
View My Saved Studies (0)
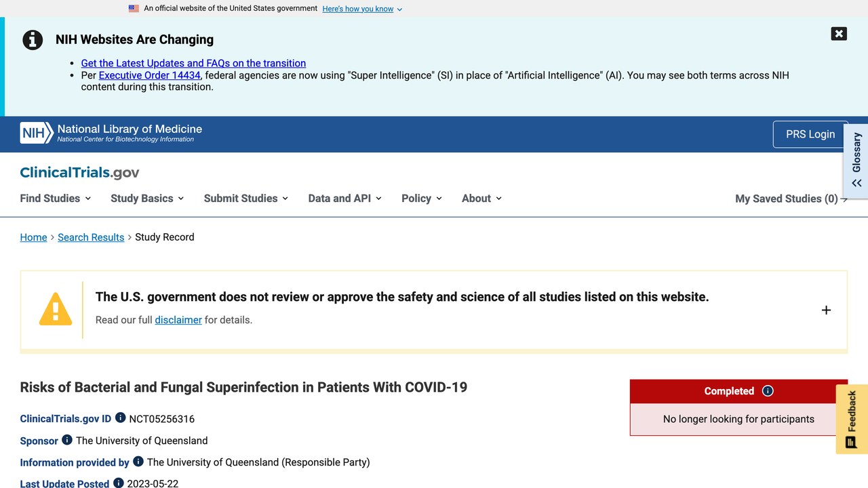tap(791, 199)
